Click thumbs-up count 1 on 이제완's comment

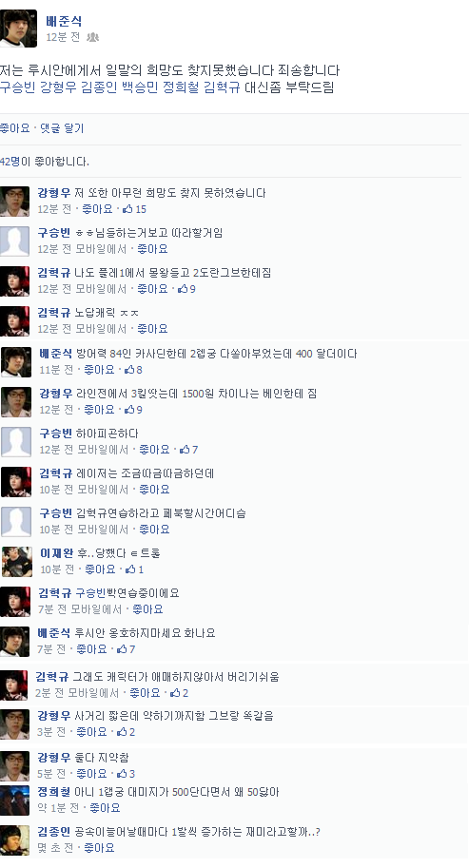click(x=134, y=569)
